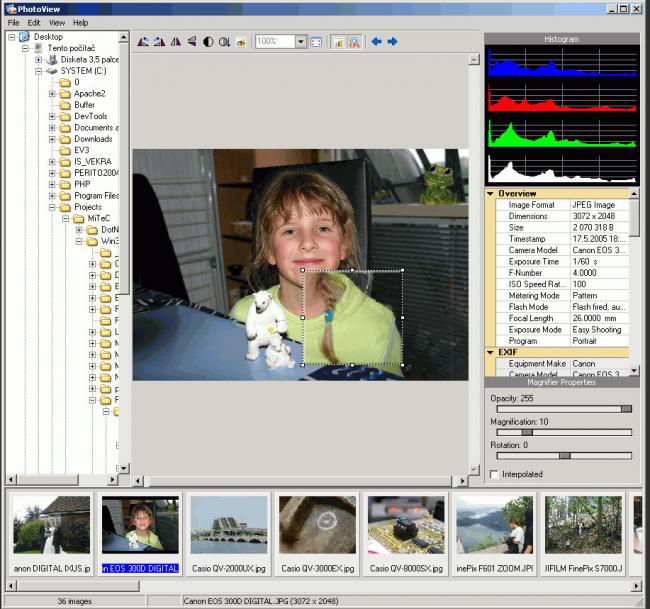
Task: Click the Focal Length row
Action: coord(562,318)
